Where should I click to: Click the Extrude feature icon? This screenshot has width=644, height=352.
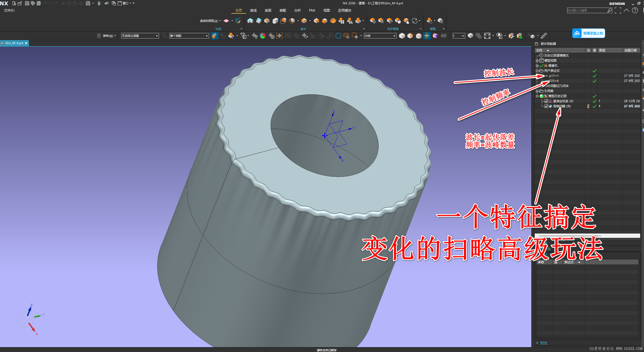(250, 21)
